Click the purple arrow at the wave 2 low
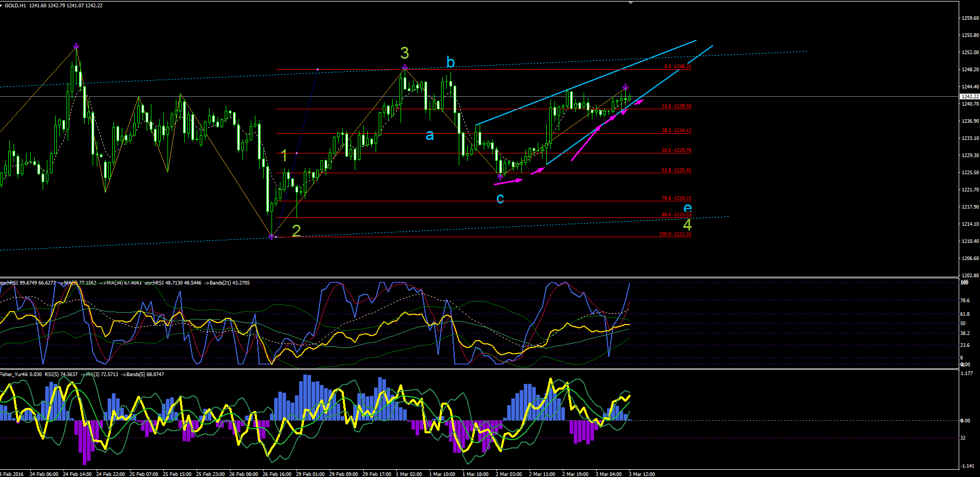 (x=271, y=237)
